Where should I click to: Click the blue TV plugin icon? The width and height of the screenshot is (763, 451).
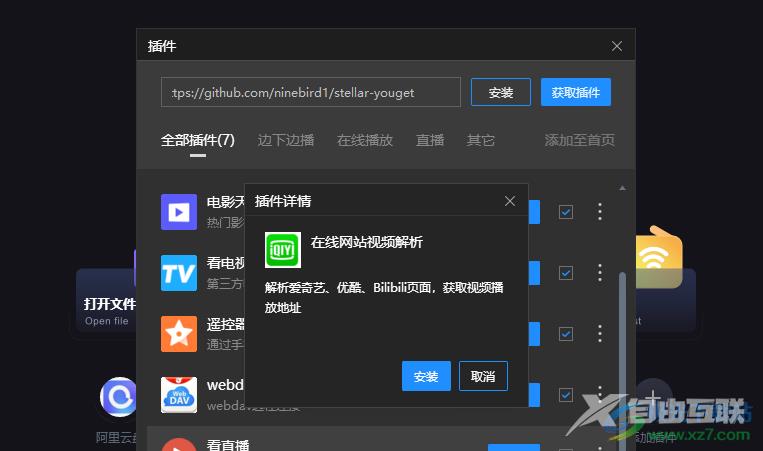coord(179,273)
